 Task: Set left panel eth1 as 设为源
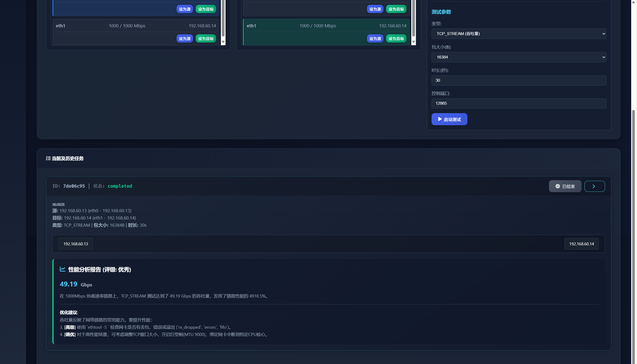[185, 39]
